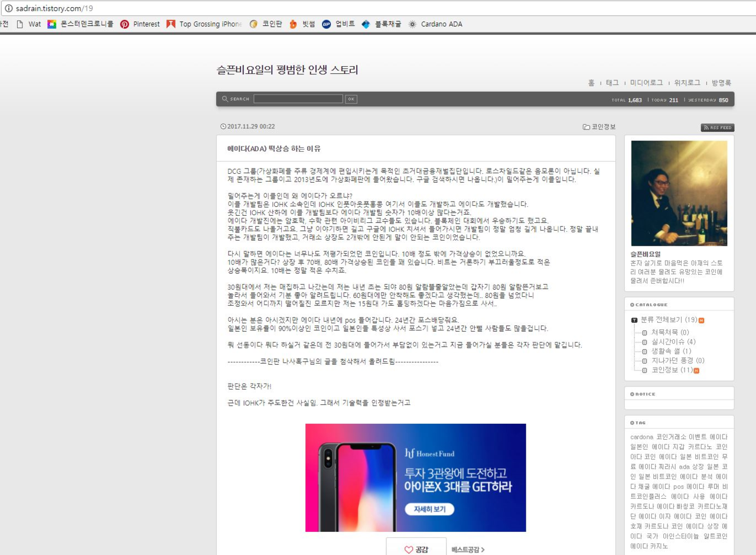Open the Cardano ADA bookmark

[x=411, y=24]
